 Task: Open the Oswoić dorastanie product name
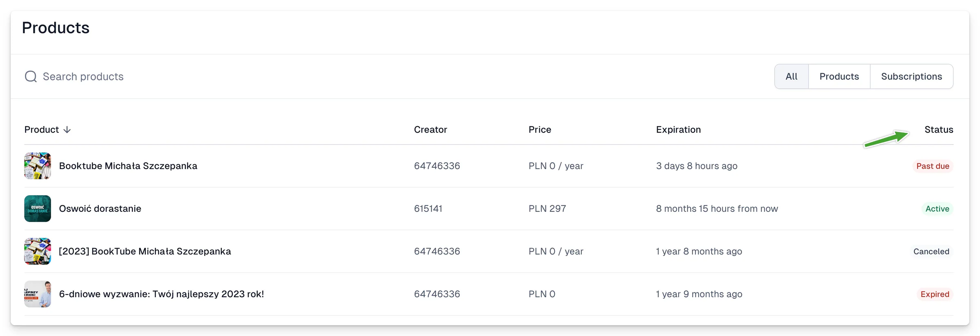pyautogui.click(x=100, y=209)
